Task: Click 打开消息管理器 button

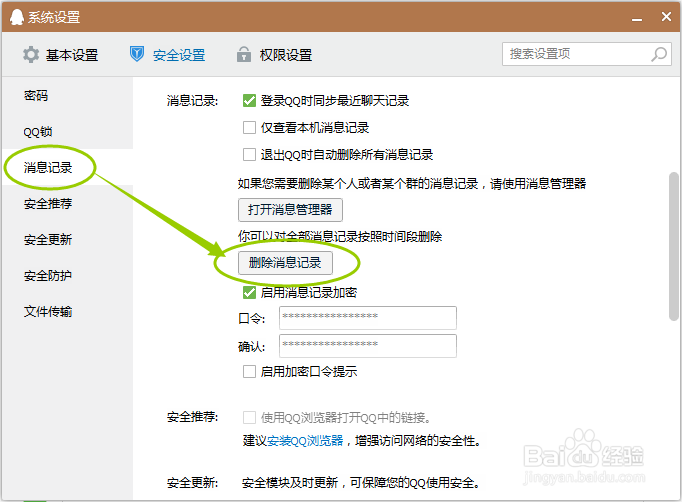Action: 290,210
